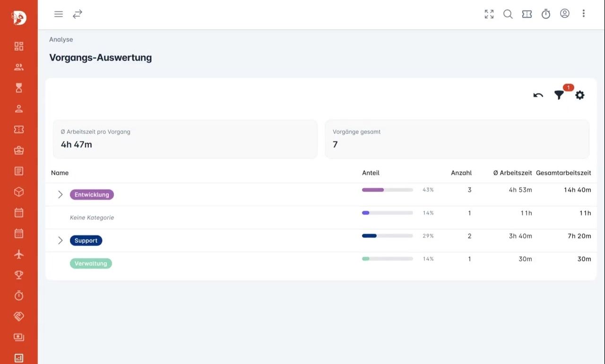605x364 pixels.
Task: Open the hamburger menu in top bar
Action: click(x=59, y=14)
